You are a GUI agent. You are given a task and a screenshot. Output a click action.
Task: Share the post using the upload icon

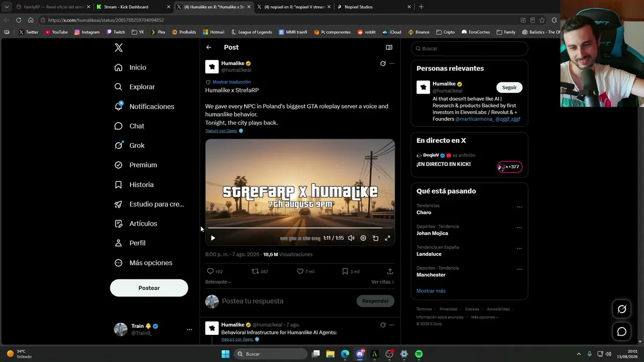(x=390, y=271)
